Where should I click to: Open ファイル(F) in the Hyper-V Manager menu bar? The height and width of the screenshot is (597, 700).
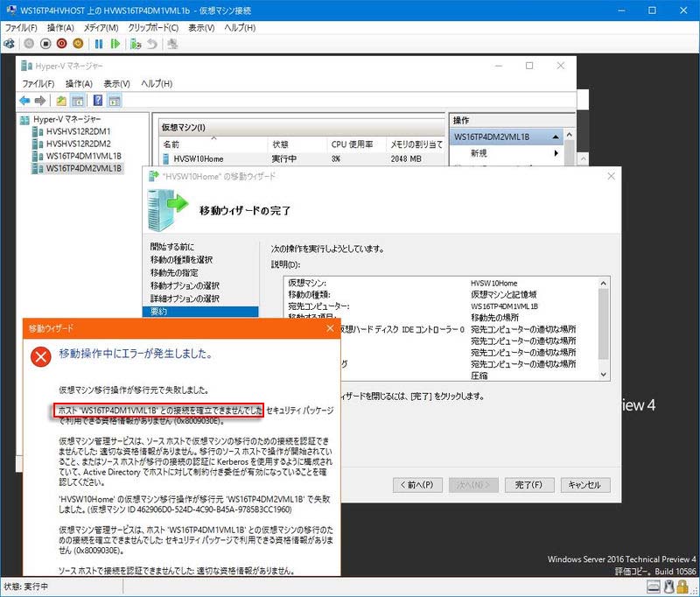click(38, 83)
